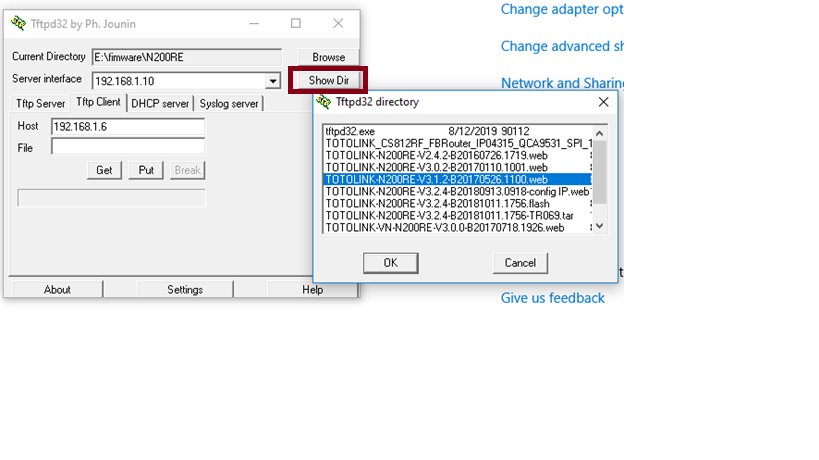The image size is (819, 460).
Task: Select the V3.2.4-B20180913.0918-config IP.web entry
Action: 457,192
